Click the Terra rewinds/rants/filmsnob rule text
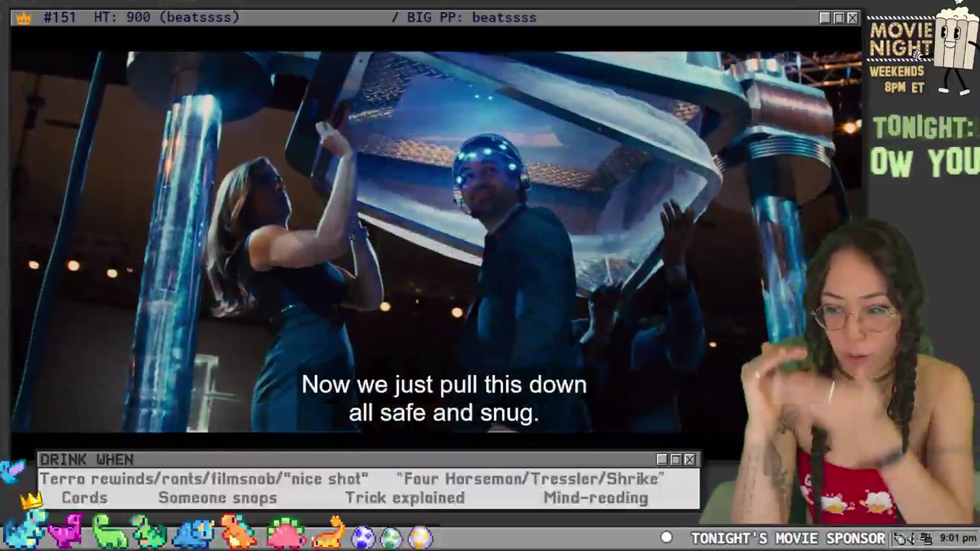980x551 pixels. coord(204,479)
